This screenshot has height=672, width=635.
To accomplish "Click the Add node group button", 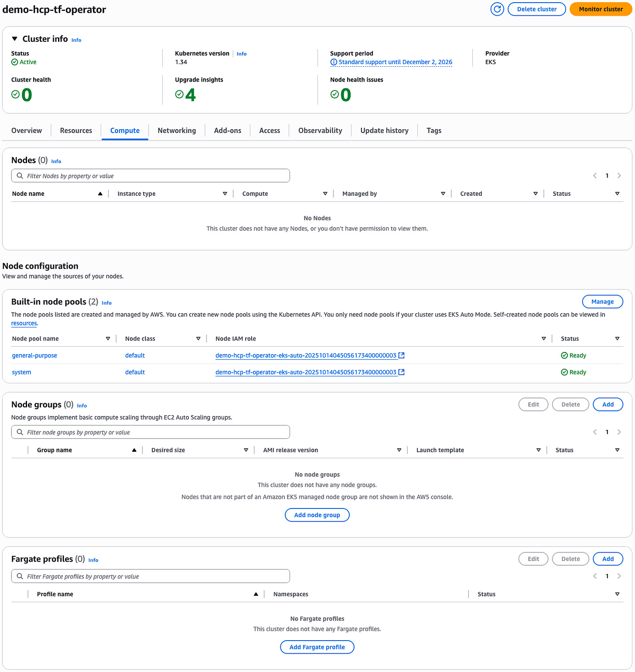I will [x=317, y=515].
